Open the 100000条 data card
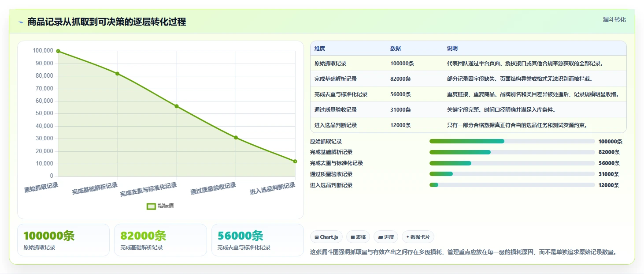This screenshot has height=274, width=644. (63, 240)
